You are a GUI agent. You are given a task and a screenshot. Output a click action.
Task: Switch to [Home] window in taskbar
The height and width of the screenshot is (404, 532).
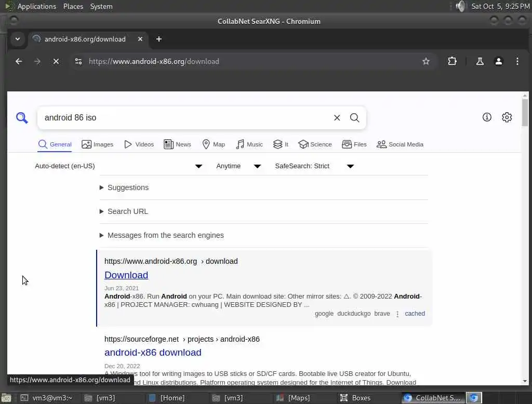(168, 398)
